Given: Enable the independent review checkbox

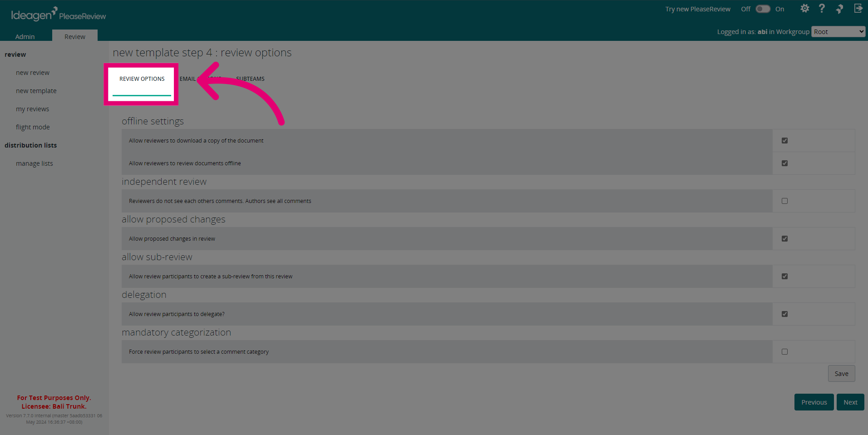Looking at the screenshot, I should coord(784,201).
